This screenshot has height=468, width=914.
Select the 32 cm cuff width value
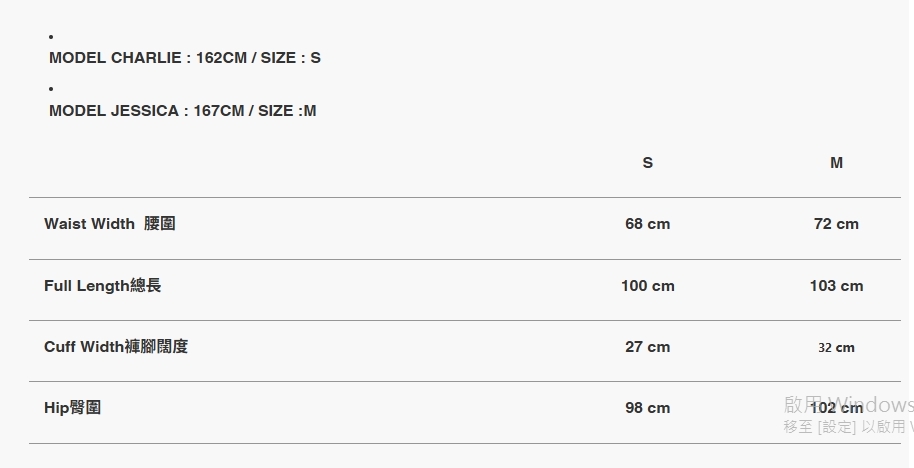pos(836,348)
